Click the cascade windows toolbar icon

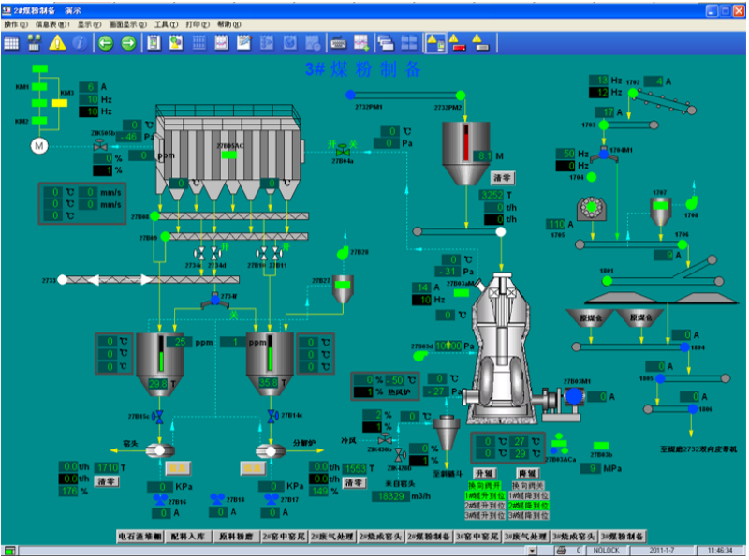(386, 43)
